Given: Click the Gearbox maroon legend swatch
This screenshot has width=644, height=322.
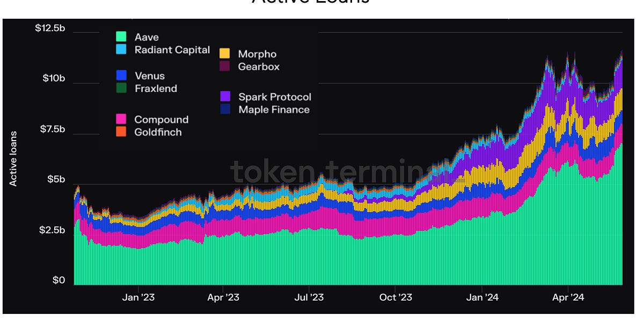Looking at the screenshot, I should pos(225,66).
